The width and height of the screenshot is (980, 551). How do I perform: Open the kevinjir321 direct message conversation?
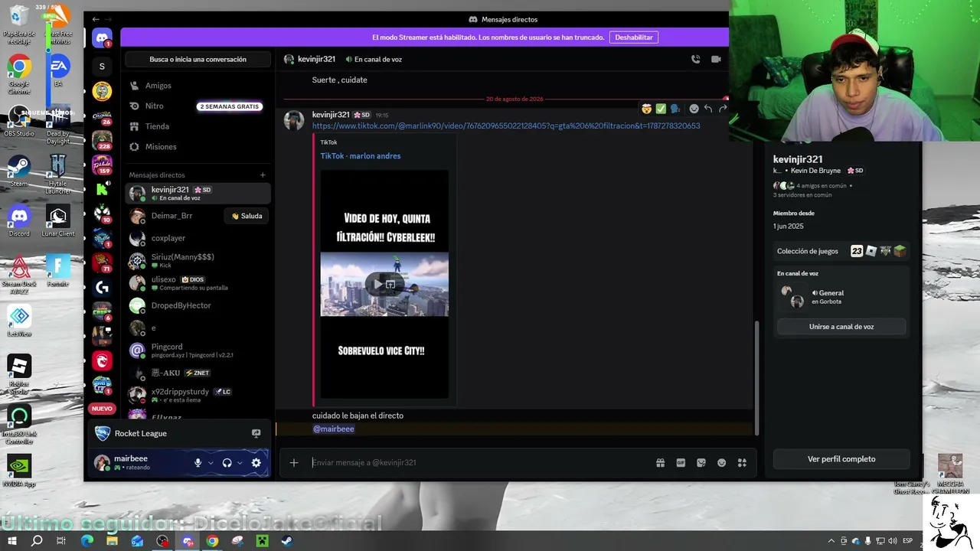tap(198, 194)
